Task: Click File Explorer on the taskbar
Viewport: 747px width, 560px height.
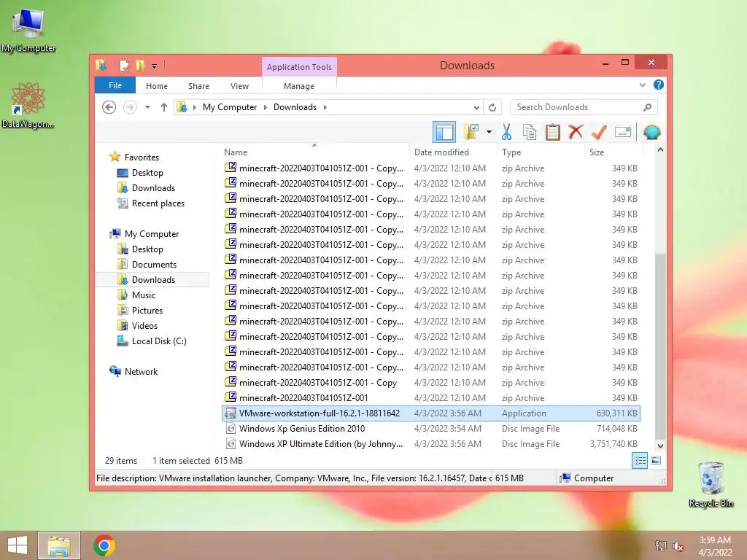Action: 59,545
